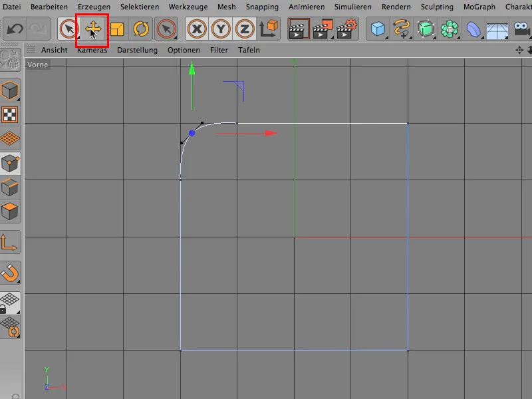The image size is (532, 399).
Task: Click the lower tangent handle of the point
Action: [x=182, y=143]
